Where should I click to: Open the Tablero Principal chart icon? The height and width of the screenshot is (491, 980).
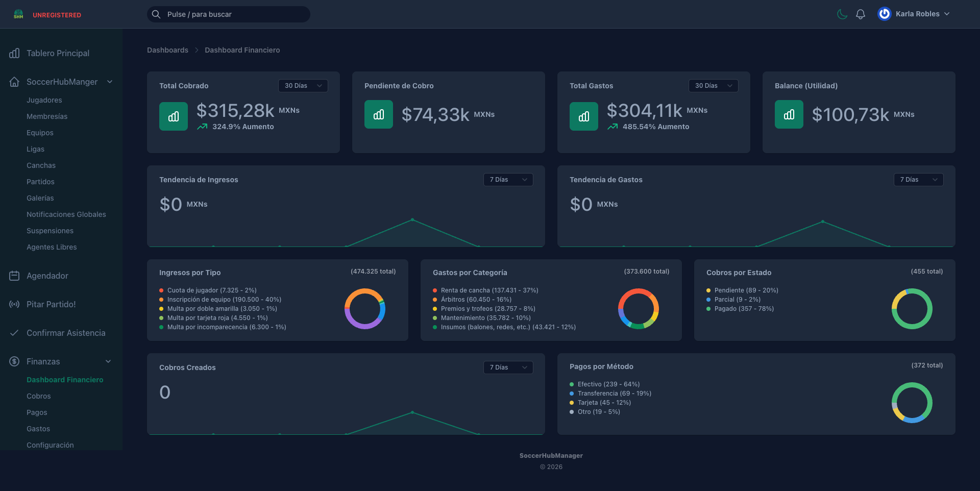(x=13, y=53)
